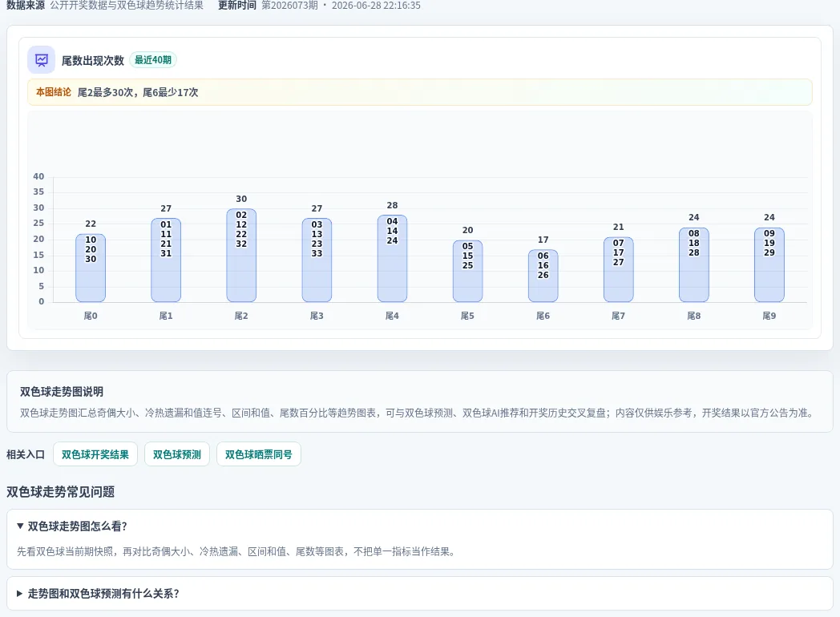840x617 pixels.
Task: Click the 第2026073期 issue text
Action: [290, 6]
